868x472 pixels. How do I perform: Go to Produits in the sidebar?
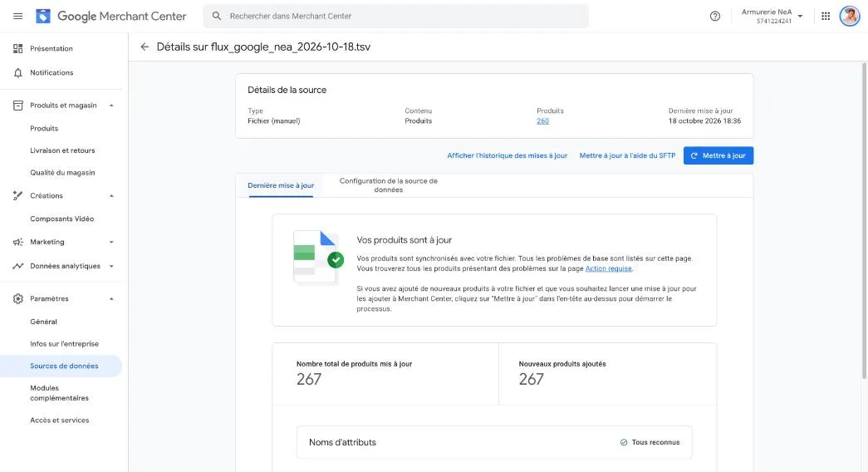pos(44,129)
